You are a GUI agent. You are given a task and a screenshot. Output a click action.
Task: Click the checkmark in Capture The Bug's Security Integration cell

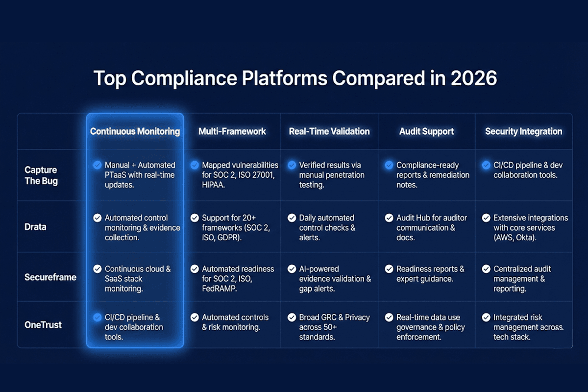point(486,165)
